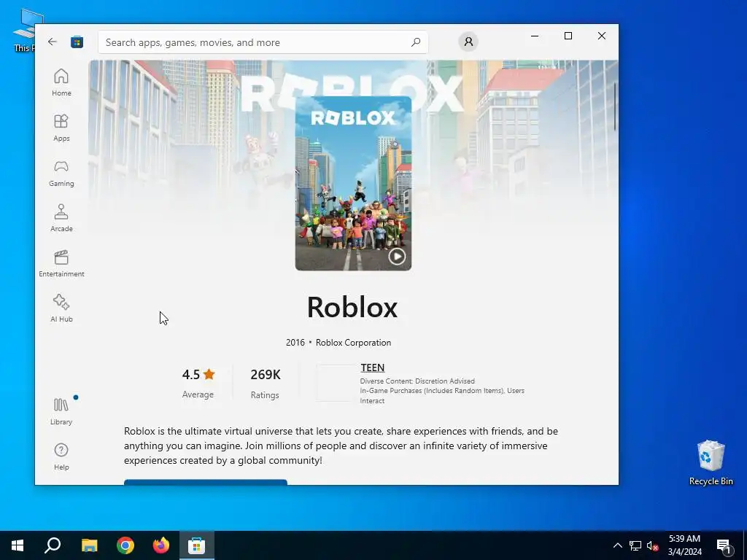Viewport: 747px width, 560px height.
Task: Click the Roblox poster thumbnail
Action: (353, 183)
